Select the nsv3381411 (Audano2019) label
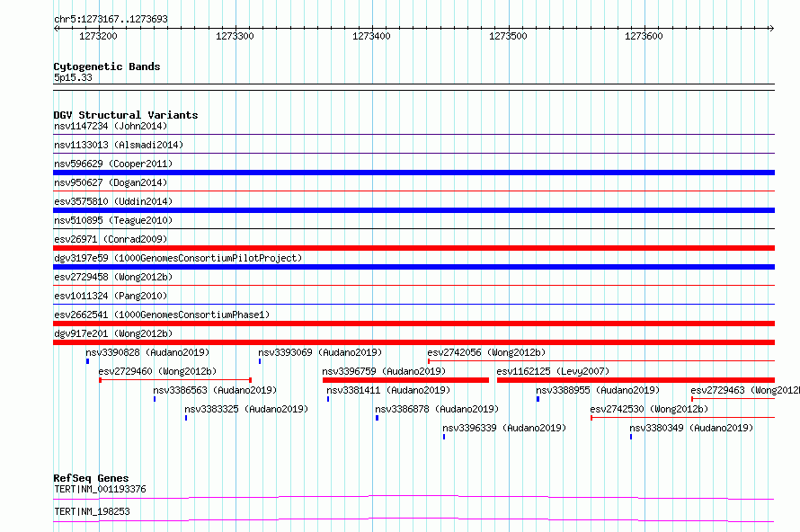Image resolution: width=800 pixels, height=532 pixels. pyautogui.click(x=388, y=390)
